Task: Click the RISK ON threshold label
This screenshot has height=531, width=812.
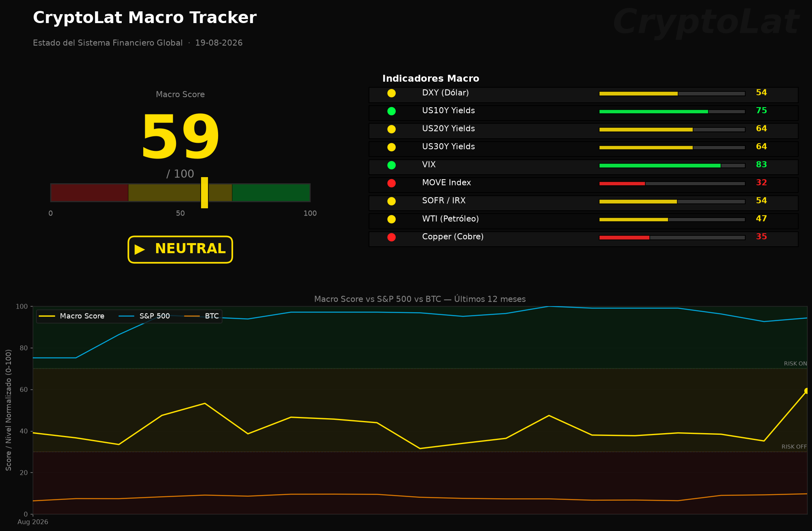Action: tap(795, 364)
